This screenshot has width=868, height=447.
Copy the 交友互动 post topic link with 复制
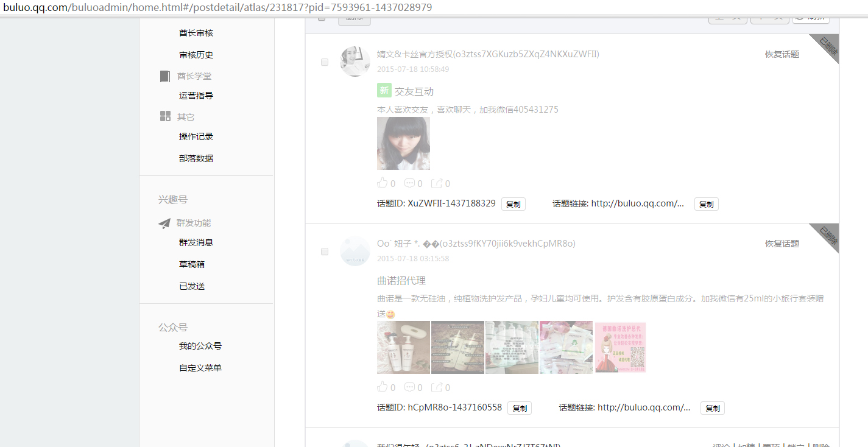tap(707, 204)
